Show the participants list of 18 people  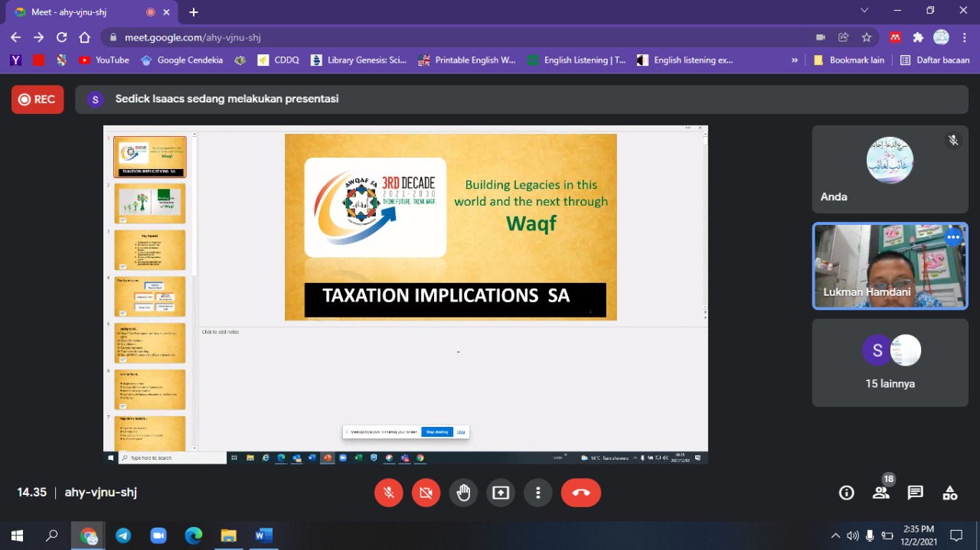[881, 493]
